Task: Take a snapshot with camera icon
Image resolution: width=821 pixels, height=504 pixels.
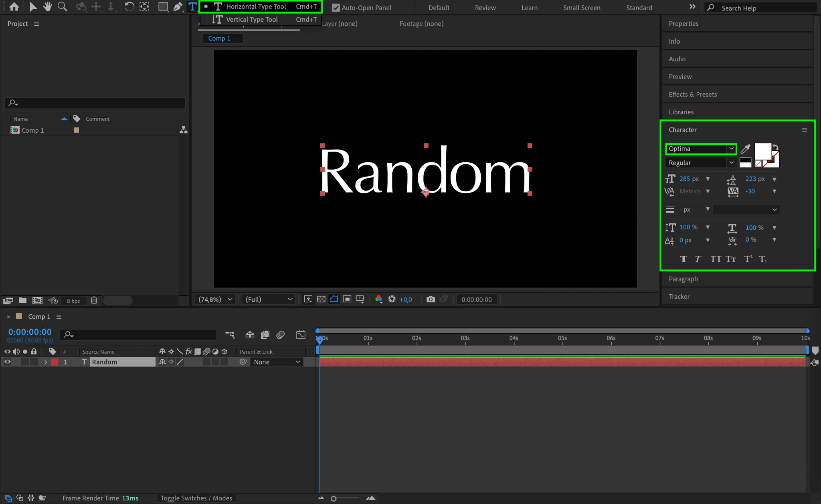Action: point(431,300)
